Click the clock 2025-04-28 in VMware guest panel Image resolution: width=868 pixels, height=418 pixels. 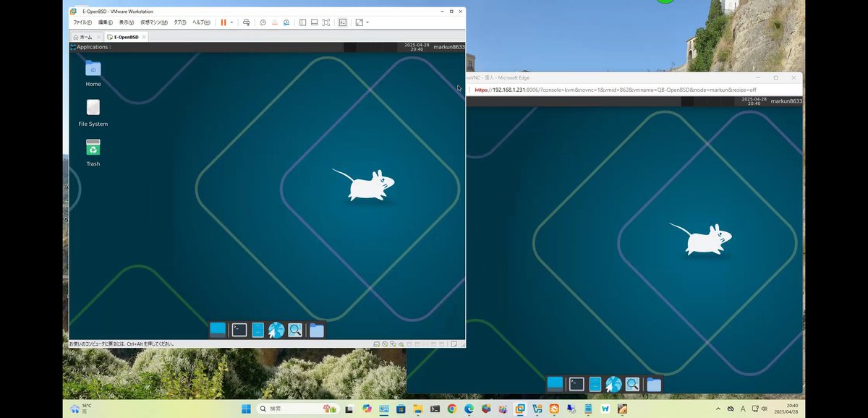coord(417,47)
